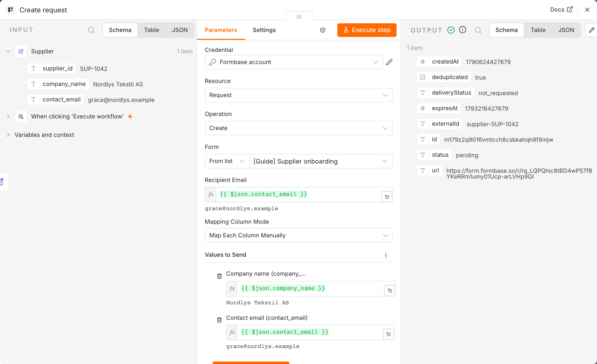Open the From list mode dropdown
Viewport: 597px width, 364px height.
coord(227,161)
